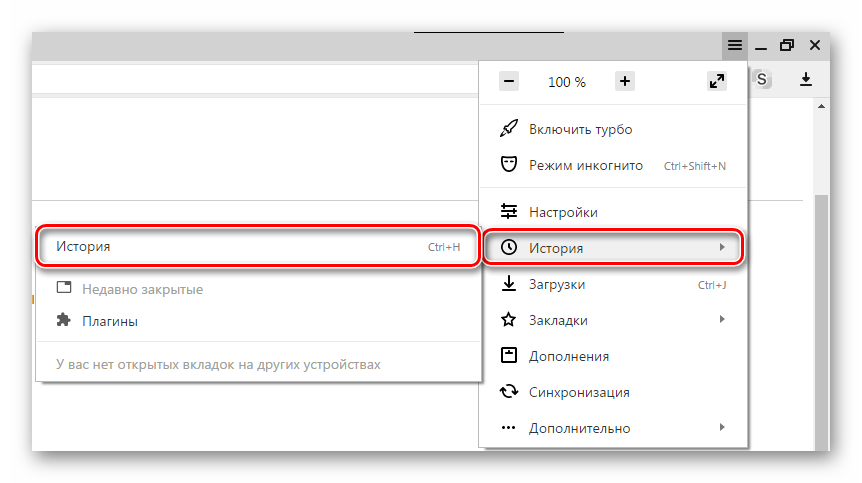The height and width of the screenshot is (483, 862).
Task: Open downloads via toolbar arrow icon
Action: coord(805,79)
